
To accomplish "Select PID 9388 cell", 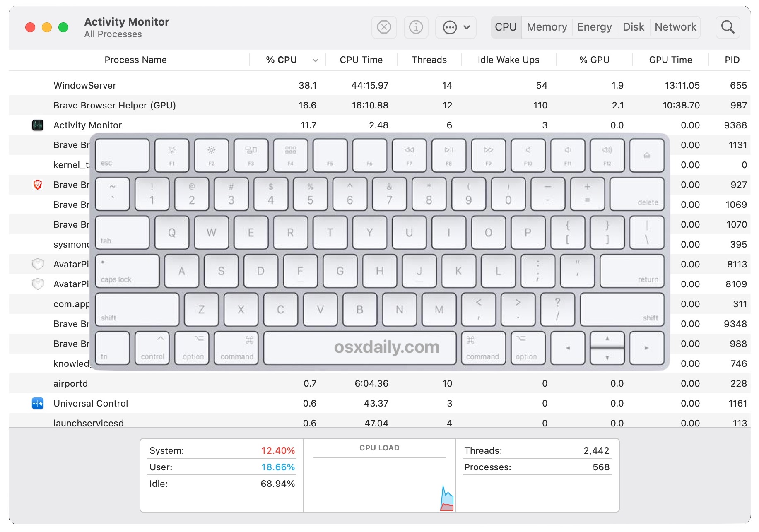I will (x=735, y=125).
